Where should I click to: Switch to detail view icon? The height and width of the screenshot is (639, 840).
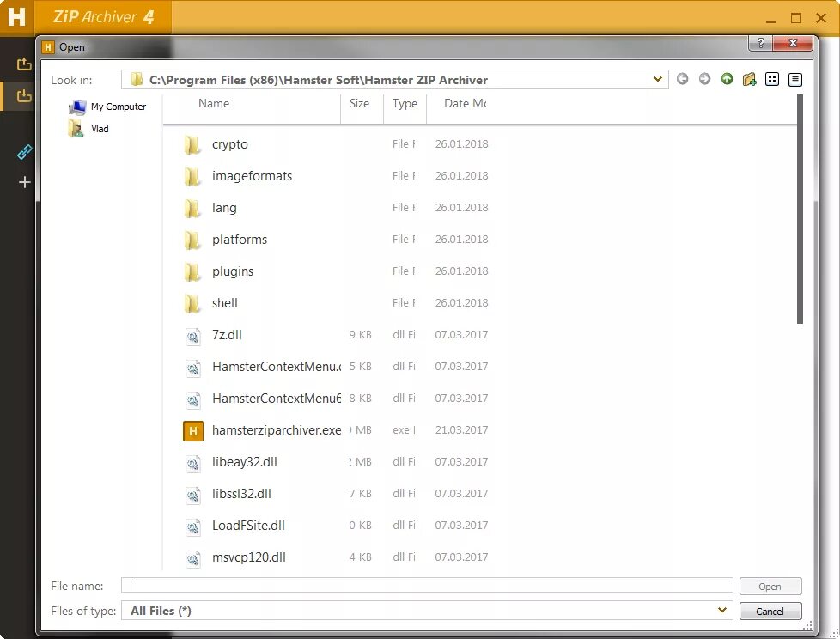795,80
